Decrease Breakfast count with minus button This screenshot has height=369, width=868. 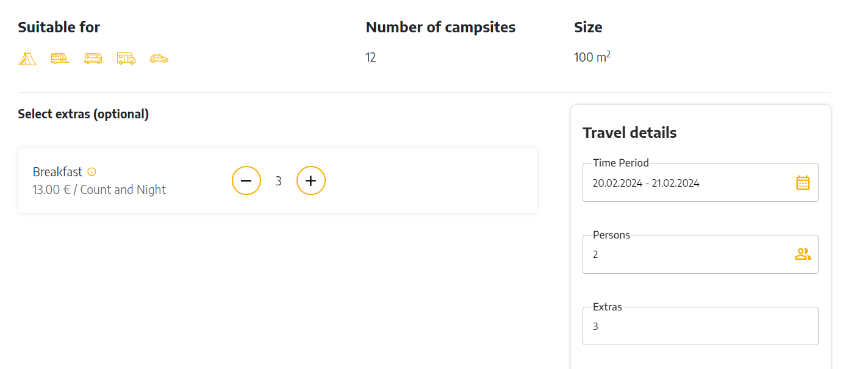(246, 181)
